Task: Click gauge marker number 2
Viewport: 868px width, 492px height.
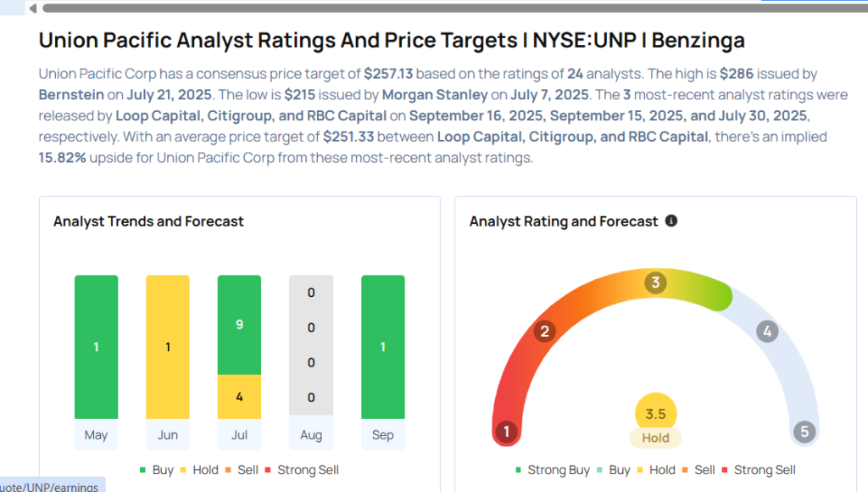Action: pyautogui.click(x=545, y=332)
